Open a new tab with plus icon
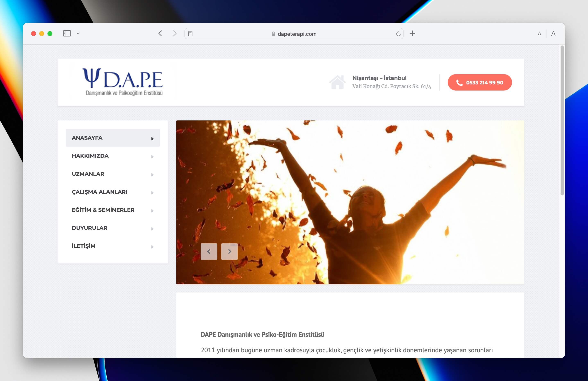This screenshot has width=588, height=381. click(412, 33)
